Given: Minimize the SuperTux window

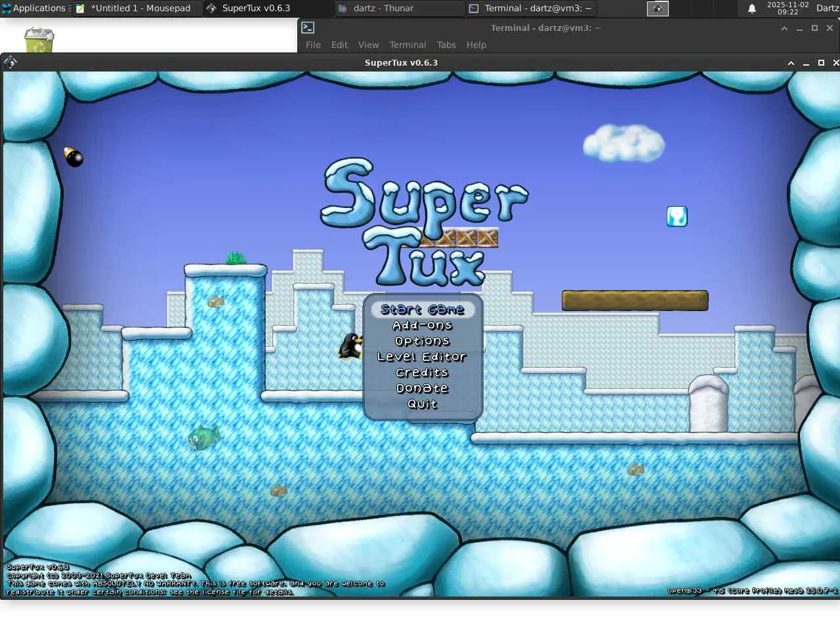Looking at the screenshot, I should click(x=806, y=63).
